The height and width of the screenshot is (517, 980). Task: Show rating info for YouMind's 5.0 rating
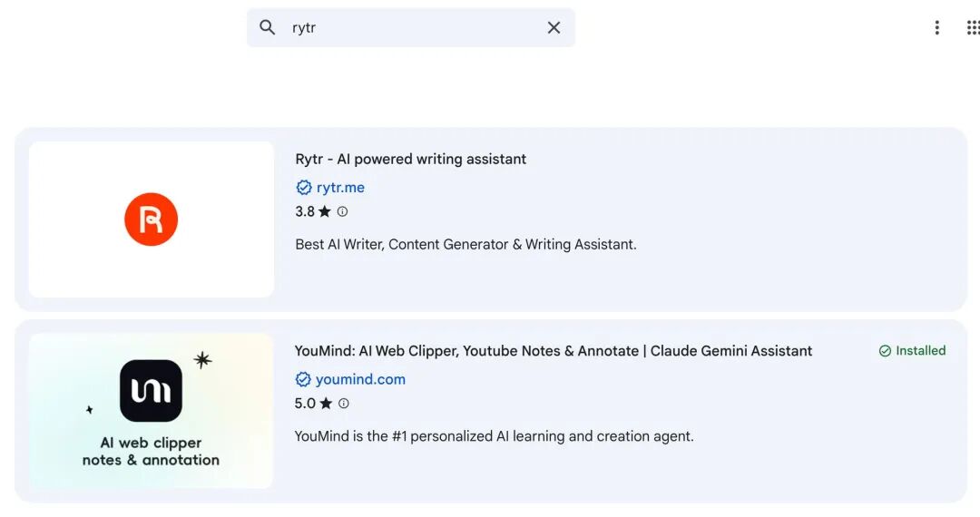click(343, 404)
